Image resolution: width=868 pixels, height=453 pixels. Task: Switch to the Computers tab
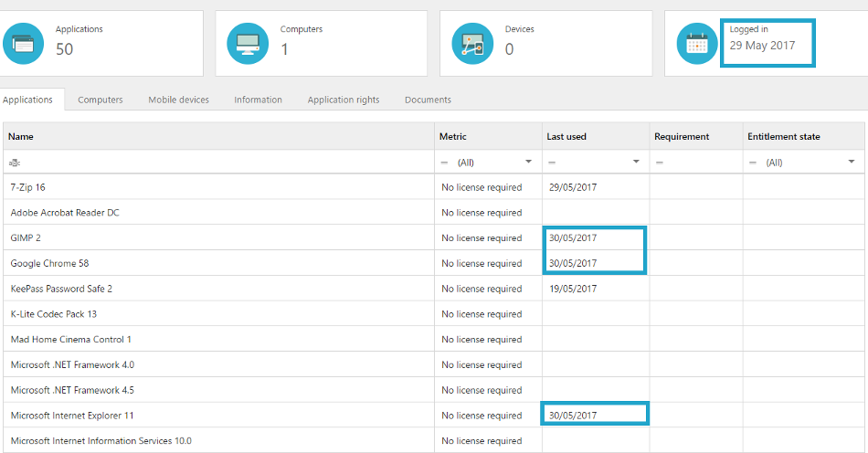point(101,100)
